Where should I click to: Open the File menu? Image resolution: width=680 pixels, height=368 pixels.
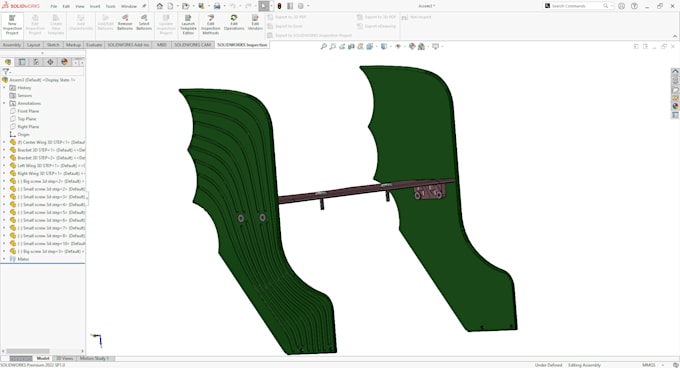(54, 7)
